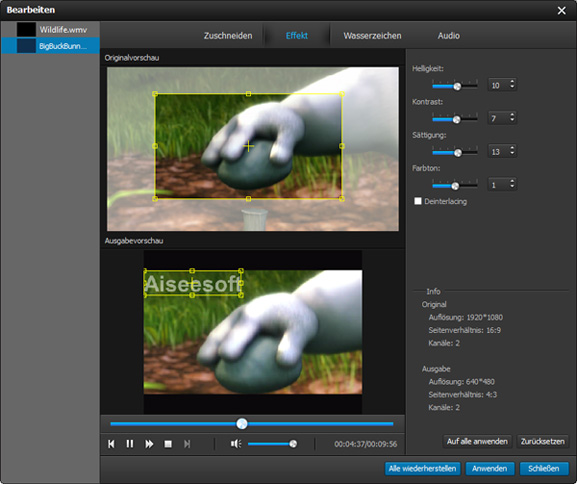Close the Bearbeiten dialog with X
The width and height of the screenshot is (577, 484).
click(562, 11)
